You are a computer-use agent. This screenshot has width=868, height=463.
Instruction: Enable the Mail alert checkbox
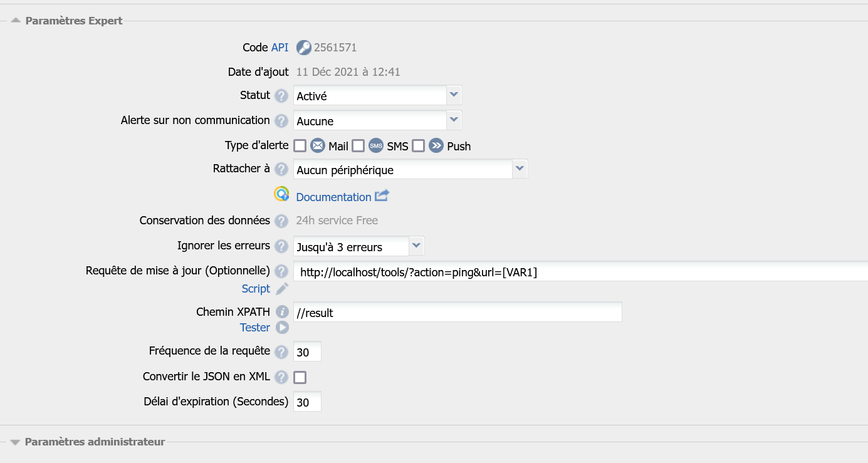pyautogui.click(x=300, y=145)
